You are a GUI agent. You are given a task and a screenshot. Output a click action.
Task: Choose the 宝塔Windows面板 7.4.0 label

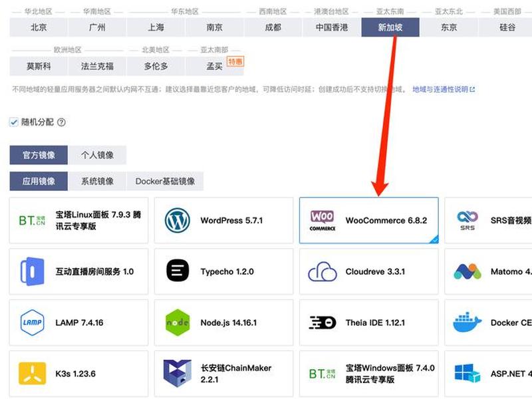pyautogui.click(x=390, y=374)
